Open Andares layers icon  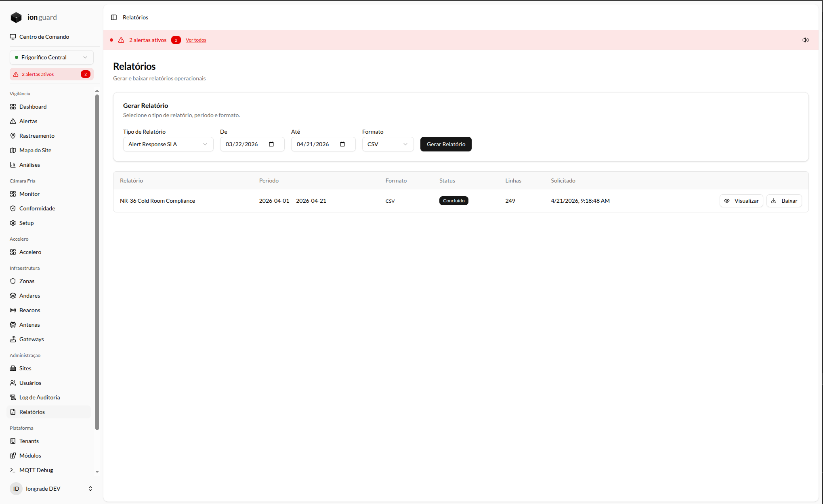[x=13, y=296]
